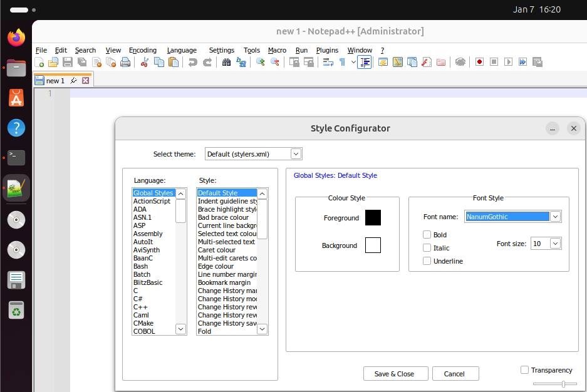Click the Print toolbar icon
Image resolution: width=587 pixels, height=392 pixels.
tap(125, 62)
